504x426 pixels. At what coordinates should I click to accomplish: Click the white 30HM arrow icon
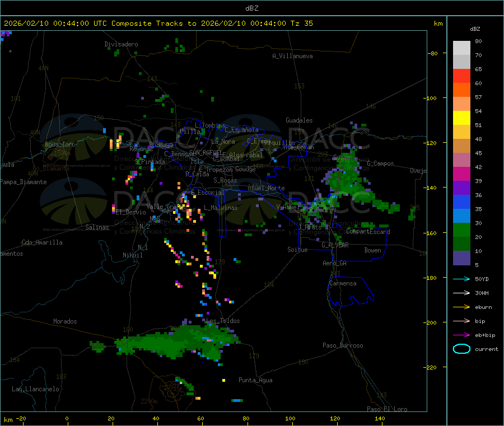coord(461,293)
